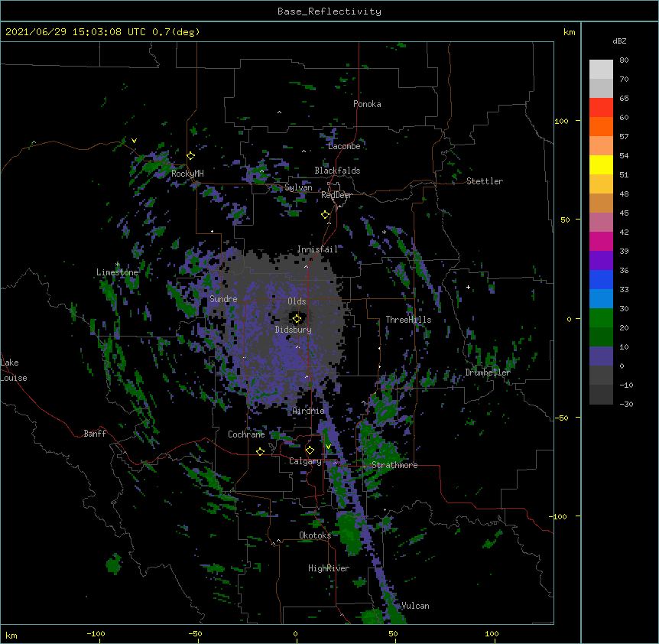Click the yellow diamond marker beside RockyMH

pyautogui.click(x=191, y=156)
